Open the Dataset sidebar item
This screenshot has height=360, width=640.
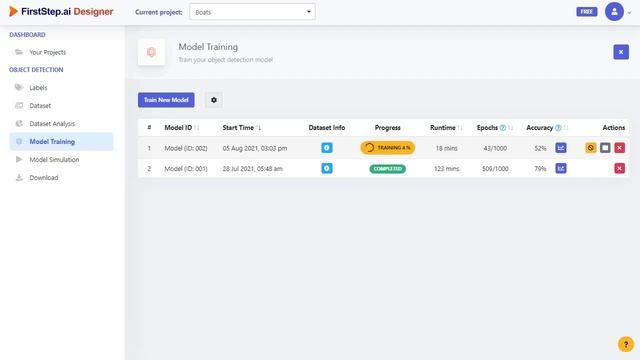click(x=40, y=106)
